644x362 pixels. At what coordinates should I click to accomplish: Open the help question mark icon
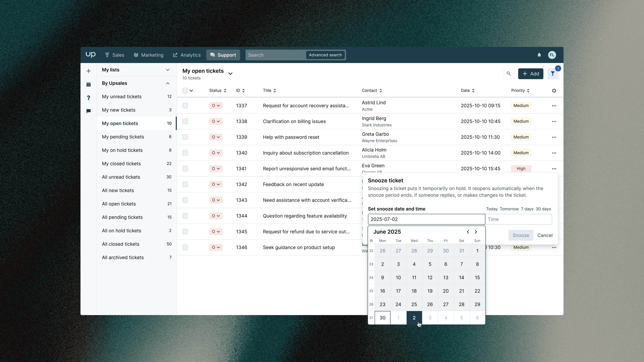[89, 98]
